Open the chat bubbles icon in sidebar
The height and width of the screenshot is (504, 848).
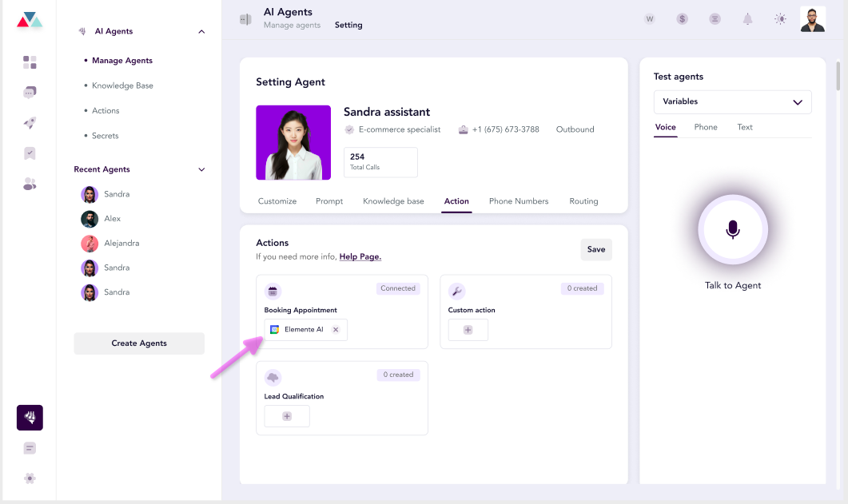click(30, 93)
